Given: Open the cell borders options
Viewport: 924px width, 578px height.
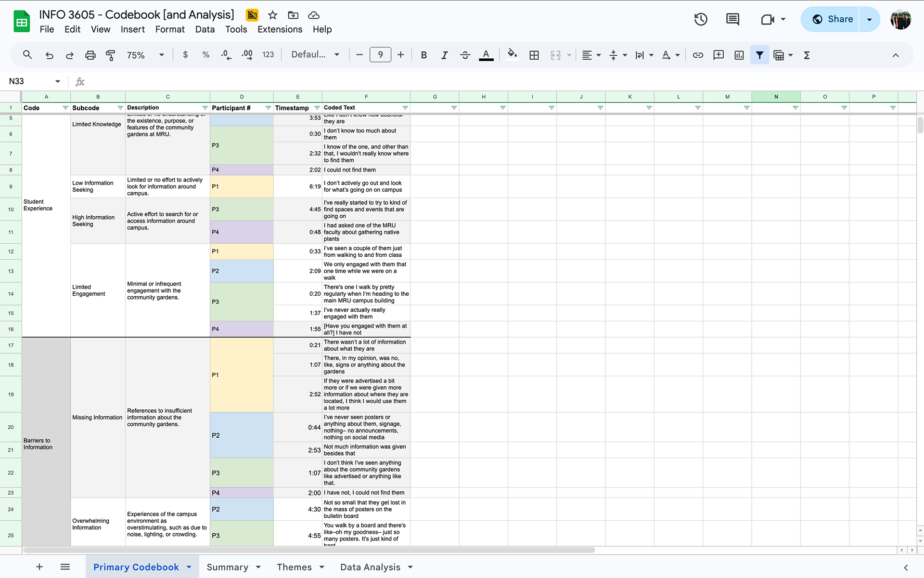Looking at the screenshot, I should click(534, 55).
